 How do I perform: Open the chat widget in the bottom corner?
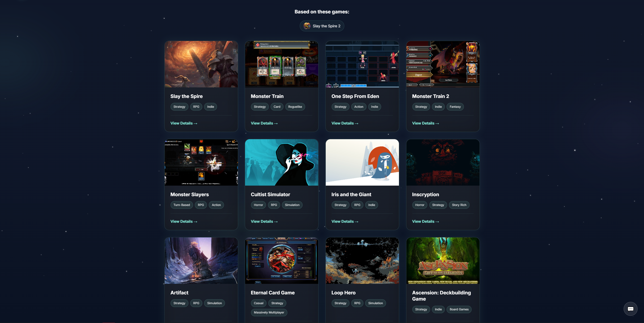point(631,309)
